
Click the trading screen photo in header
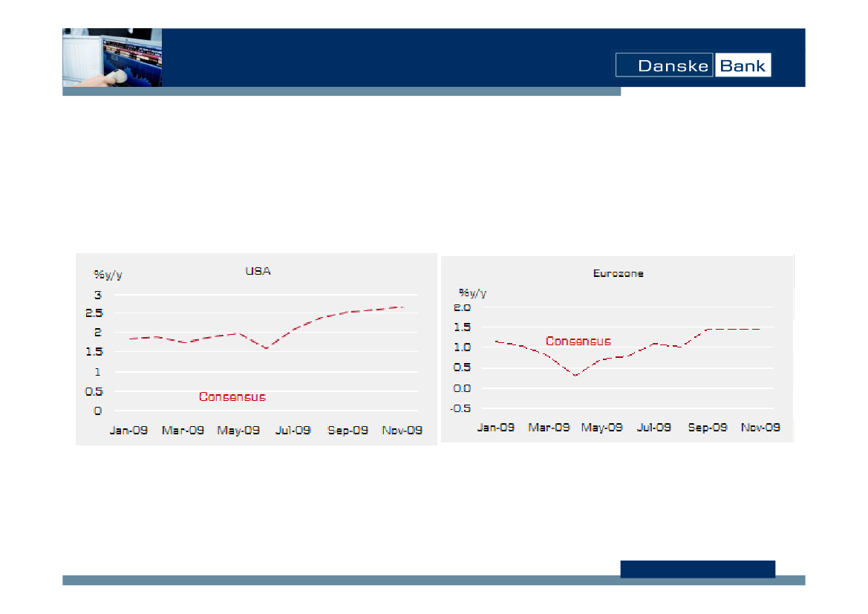coord(112,58)
